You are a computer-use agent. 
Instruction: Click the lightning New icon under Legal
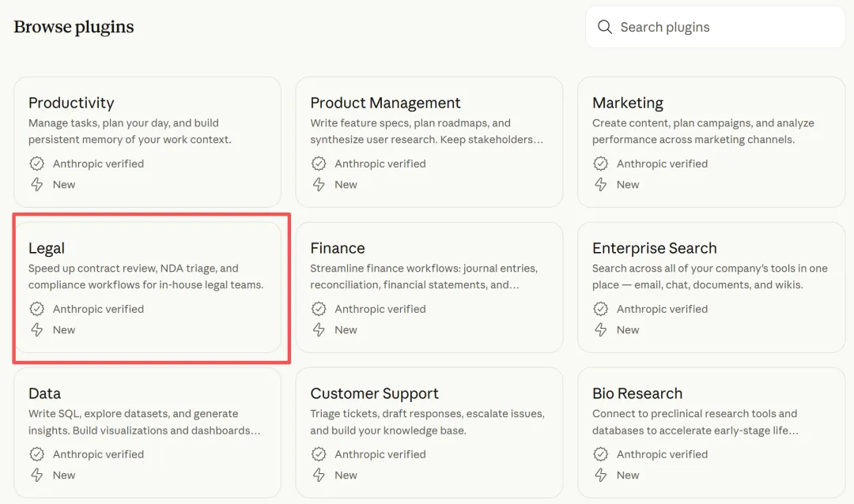36,329
